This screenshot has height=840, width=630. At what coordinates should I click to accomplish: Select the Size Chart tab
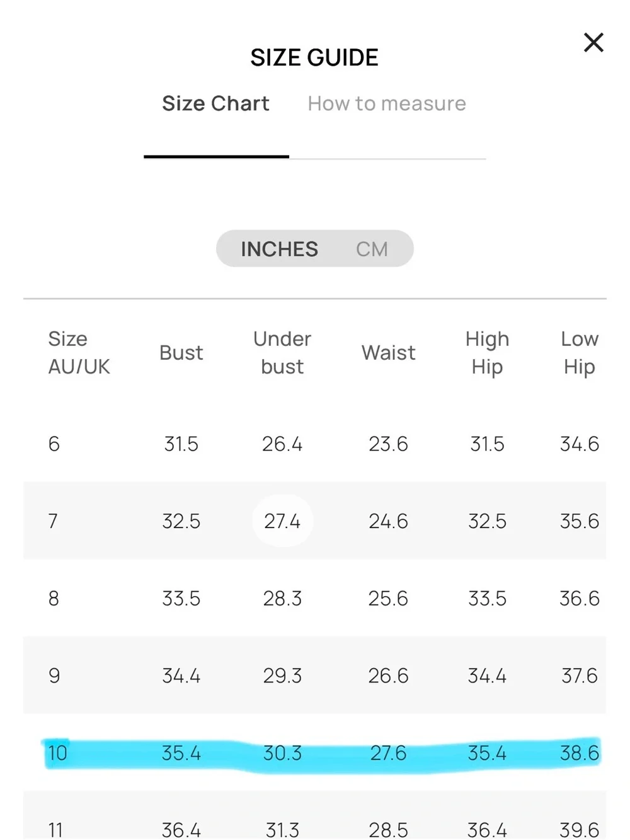(x=215, y=103)
